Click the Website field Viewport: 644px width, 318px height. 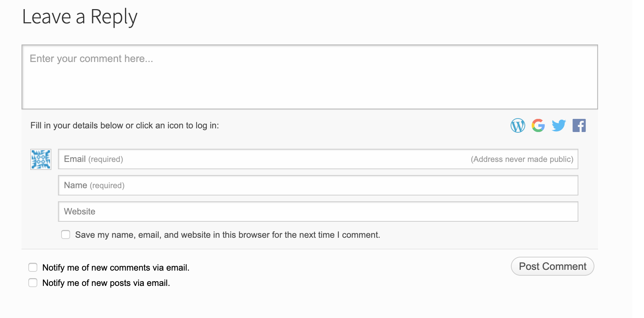click(x=317, y=211)
